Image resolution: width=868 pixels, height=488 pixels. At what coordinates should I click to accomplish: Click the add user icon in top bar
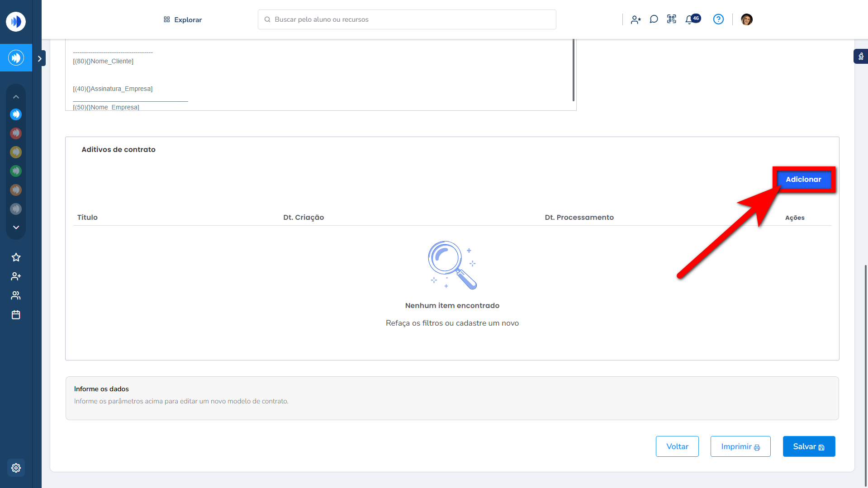[636, 19]
